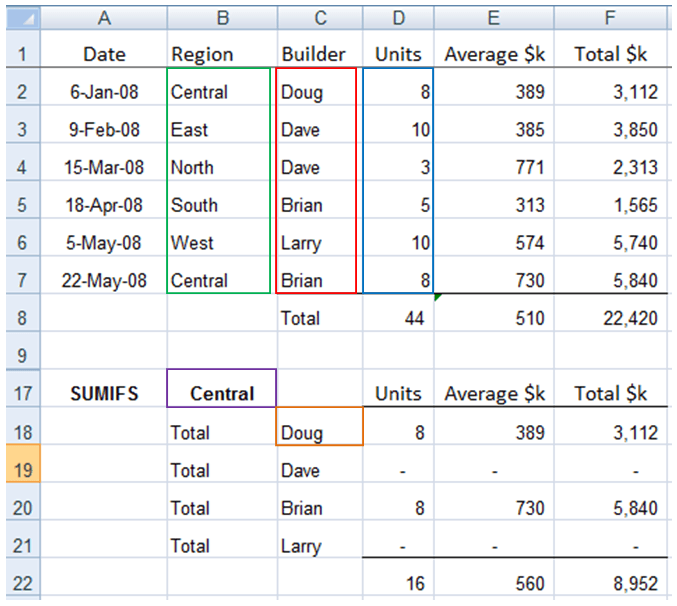Select column C header

pos(320,18)
